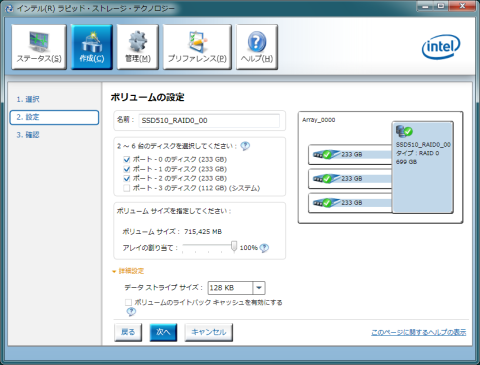Click the application icon in the title bar
Image resolution: width=480 pixels, height=365 pixels.
tap(9, 9)
